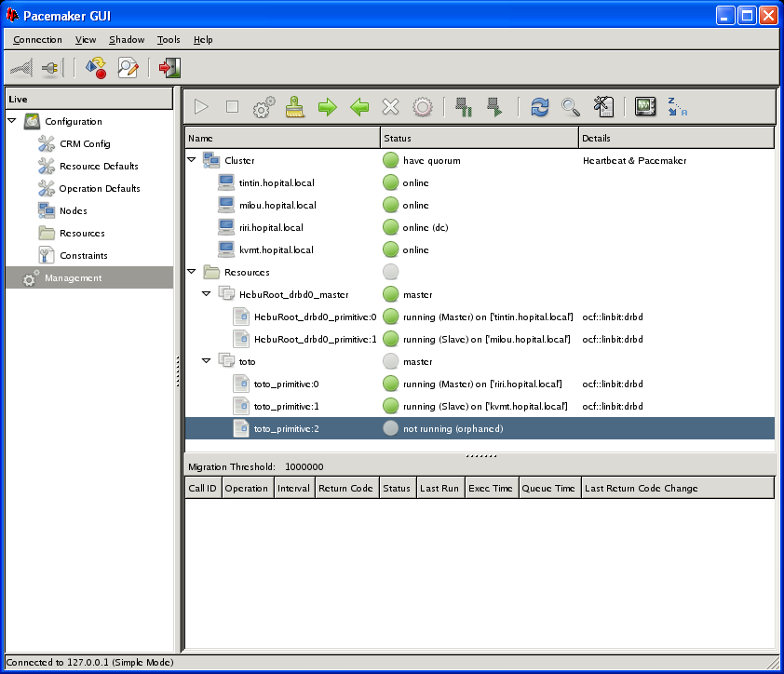
Task: Select CRM Config in the sidebar
Action: pos(85,143)
